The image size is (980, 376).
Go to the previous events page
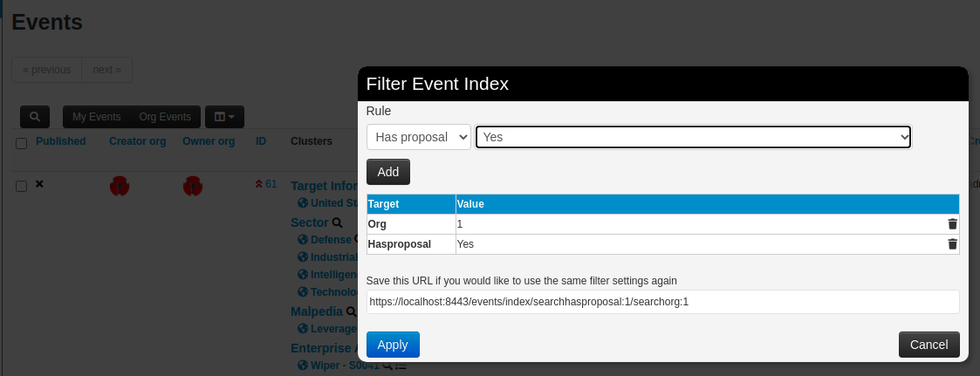click(x=47, y=70)
